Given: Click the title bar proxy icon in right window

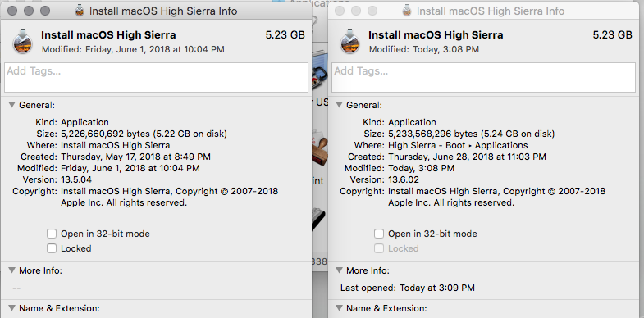Looking at the screenshot, I should 407,11.
